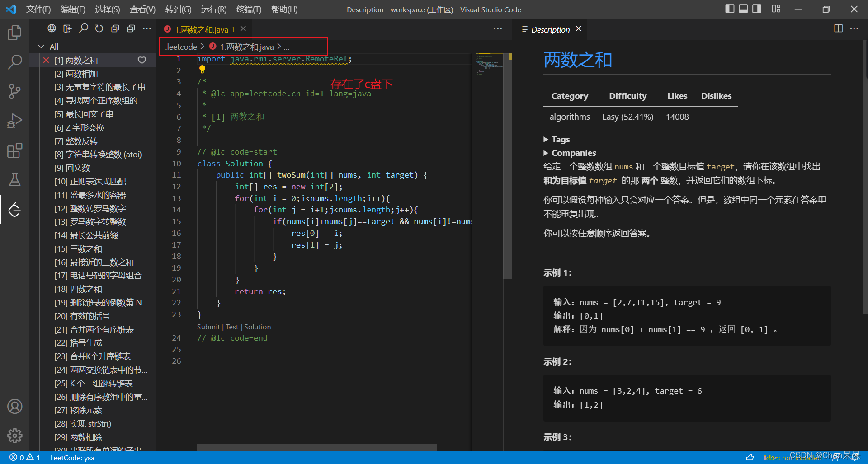868x464 pixels.
Task: Open the 查看(V) menu
Action: (142, 9)
